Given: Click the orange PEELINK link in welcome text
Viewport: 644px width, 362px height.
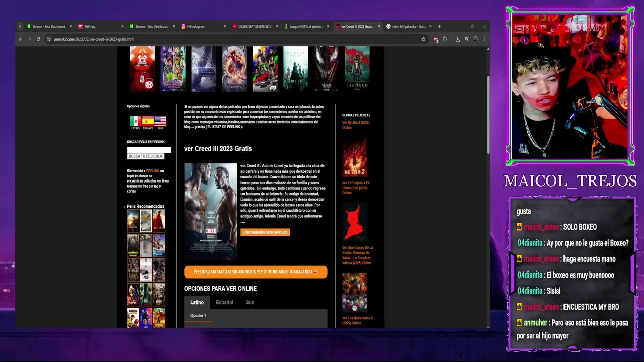Looking at the screenshot, I should (152, 171).
